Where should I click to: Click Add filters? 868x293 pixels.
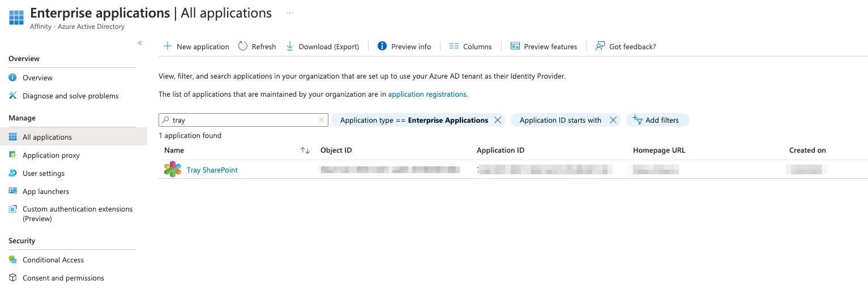(657, 120)
